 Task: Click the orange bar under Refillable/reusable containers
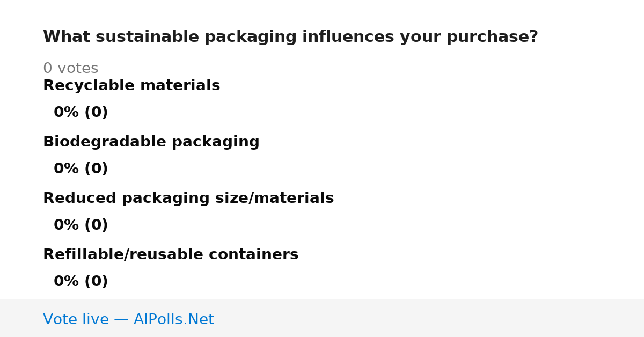coord(43,282)
